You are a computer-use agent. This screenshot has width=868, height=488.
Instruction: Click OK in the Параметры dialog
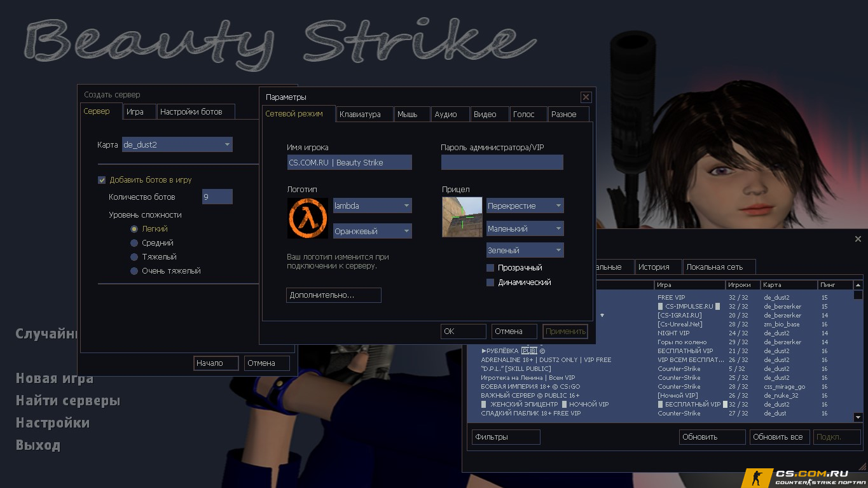pyautogui.click(x=464, y=331)
